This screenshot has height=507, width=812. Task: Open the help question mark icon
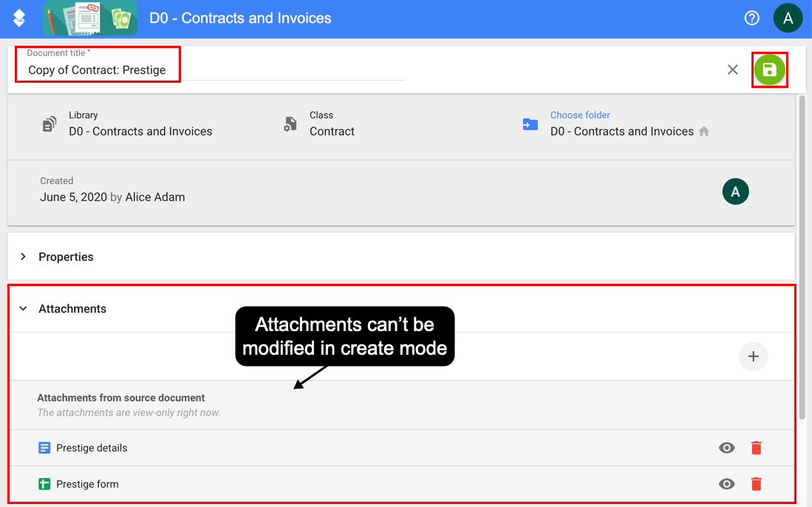pyautogui.click(x=751, y=18)
